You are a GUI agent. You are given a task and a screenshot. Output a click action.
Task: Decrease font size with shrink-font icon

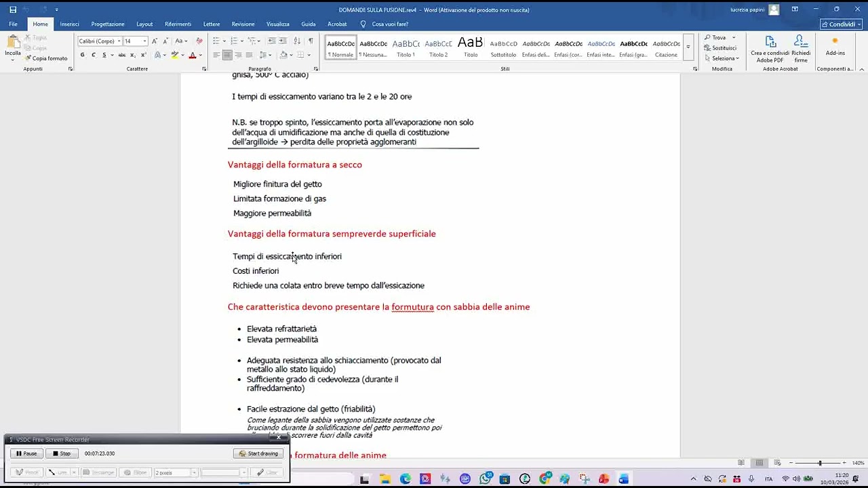coord(165,41)
